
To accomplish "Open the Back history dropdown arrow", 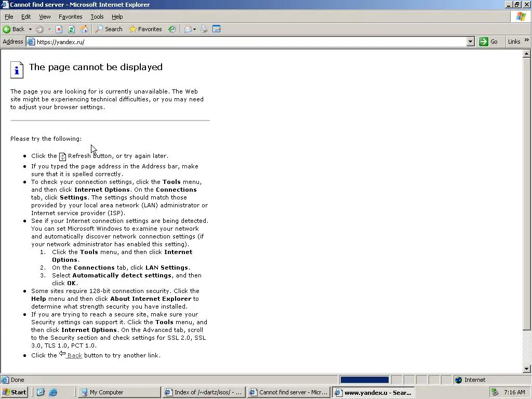I will click(x=30, y=29).
